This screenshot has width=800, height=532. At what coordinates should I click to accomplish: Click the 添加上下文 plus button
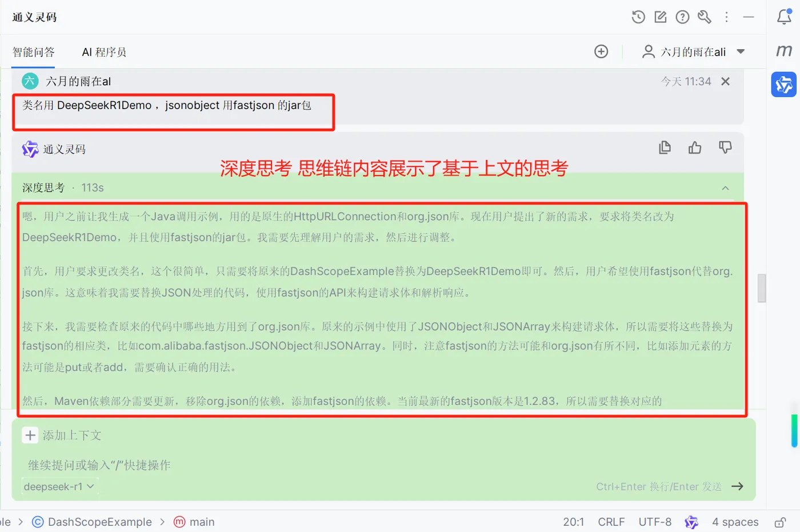30,435
